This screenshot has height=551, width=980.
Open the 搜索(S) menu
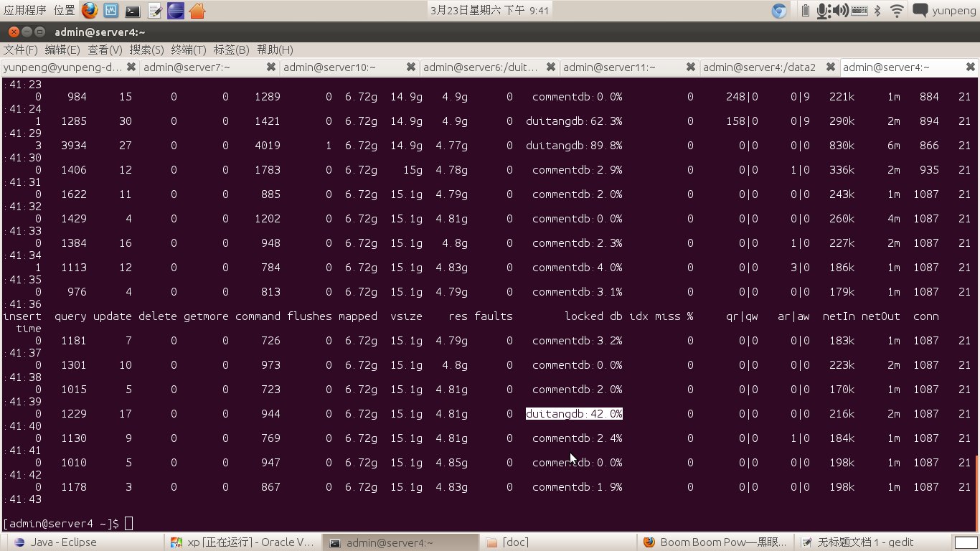pos(147,50)
